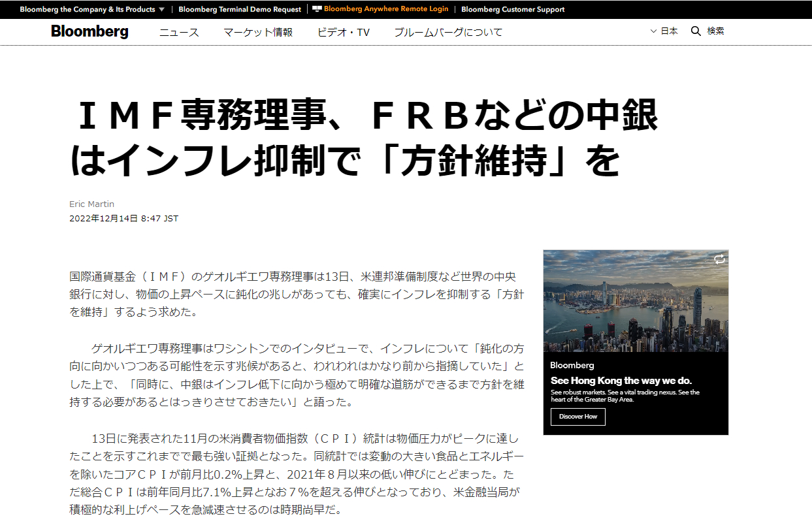Open the ビデオ・TV menu
Image resolution: width=812 pixels, height=527 pixels.
pyautogui.click(x=344, y=32)
